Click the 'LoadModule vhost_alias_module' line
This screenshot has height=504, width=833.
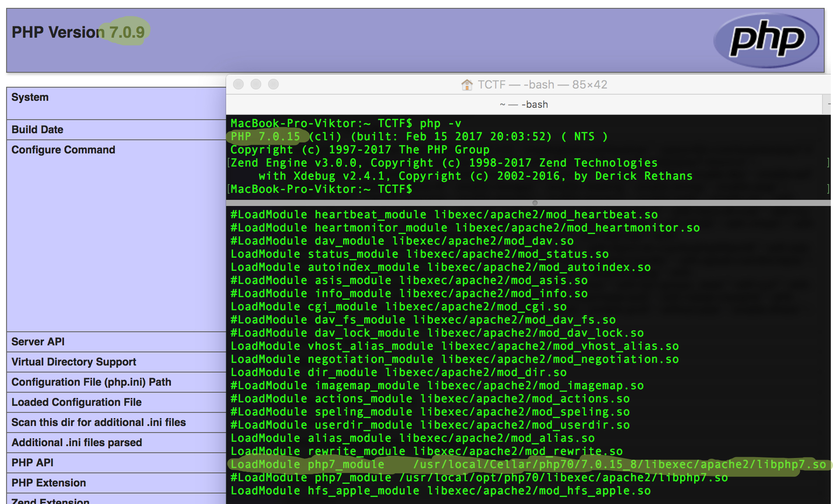click(454, 346)
